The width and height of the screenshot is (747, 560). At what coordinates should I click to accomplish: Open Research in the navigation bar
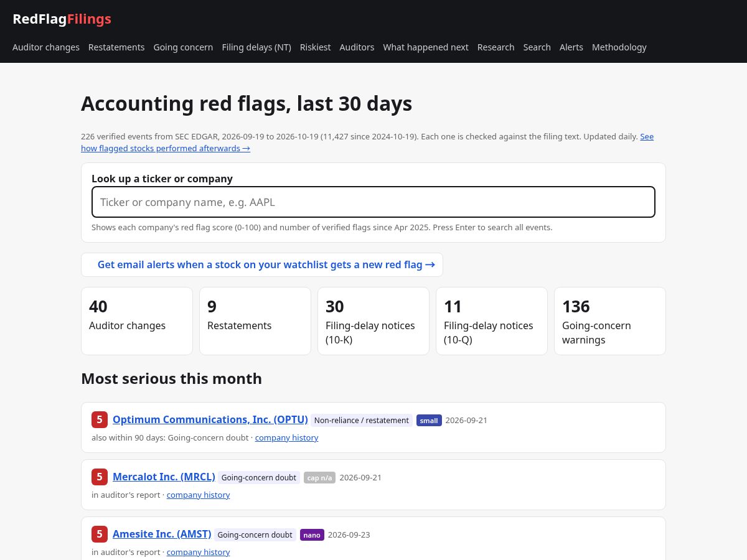(496, 47)
